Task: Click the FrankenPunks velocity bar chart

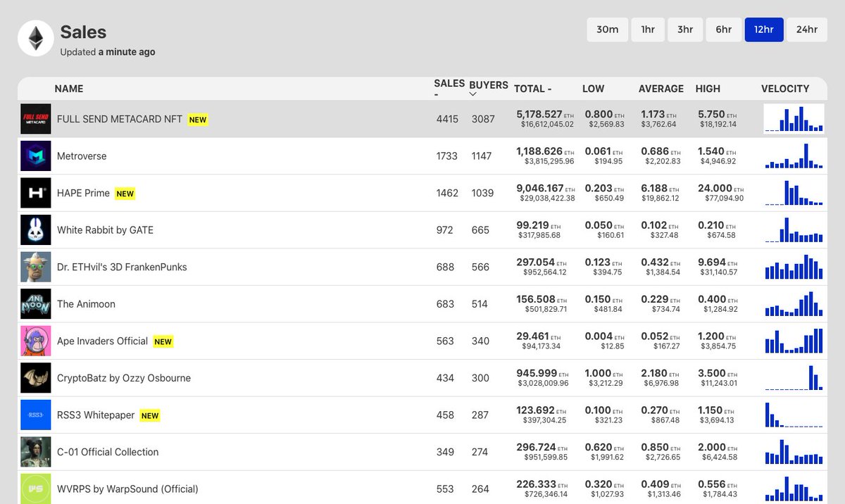Action: click(794, 266)
